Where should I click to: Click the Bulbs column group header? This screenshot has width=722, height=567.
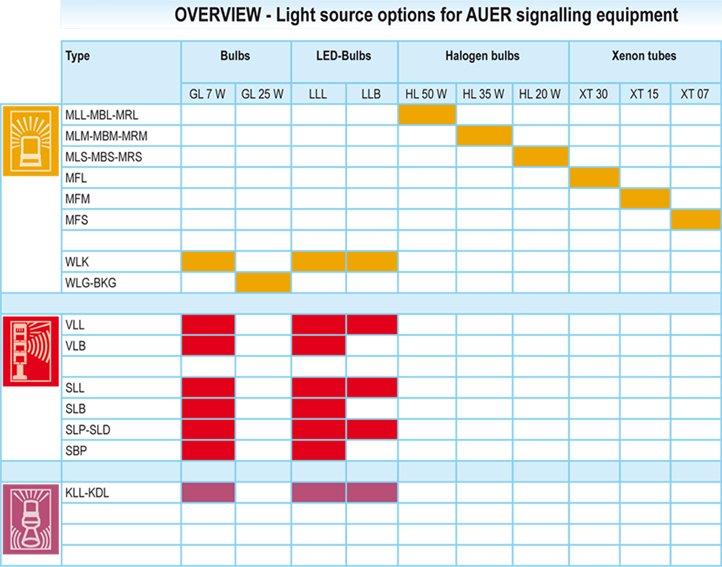[235, 57]
